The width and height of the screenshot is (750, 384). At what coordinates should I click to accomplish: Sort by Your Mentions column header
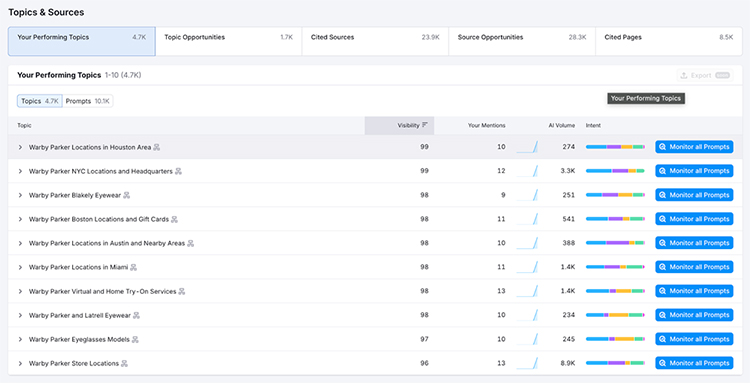(x=486, y=125)
